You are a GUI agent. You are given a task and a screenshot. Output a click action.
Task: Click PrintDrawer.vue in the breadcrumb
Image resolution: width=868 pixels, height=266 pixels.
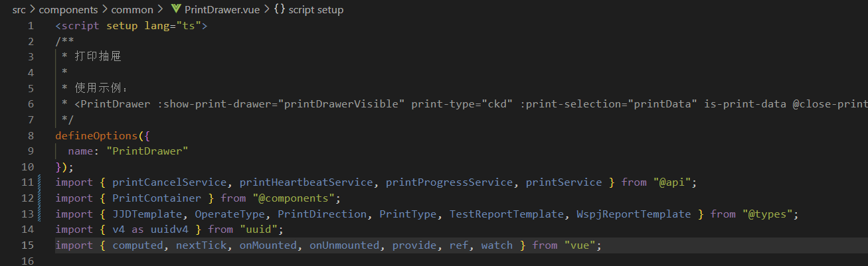(x=222, y=10)
